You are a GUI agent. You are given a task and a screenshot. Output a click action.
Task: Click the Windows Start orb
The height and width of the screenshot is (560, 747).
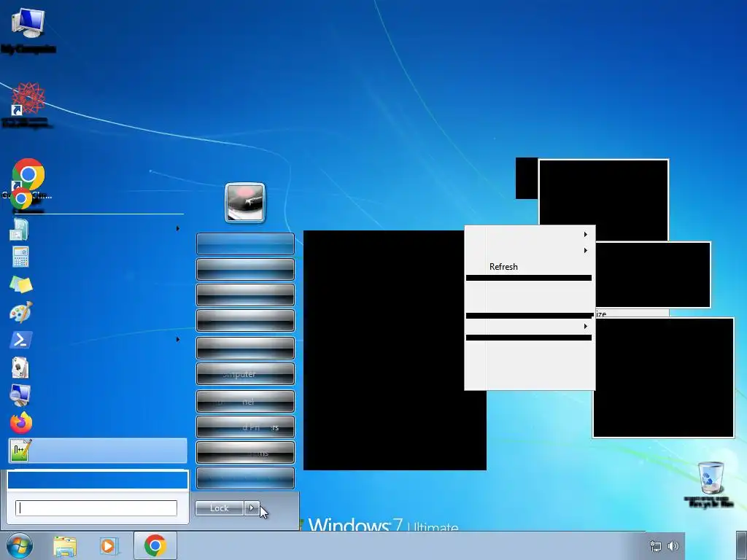(x=20, y=545)
